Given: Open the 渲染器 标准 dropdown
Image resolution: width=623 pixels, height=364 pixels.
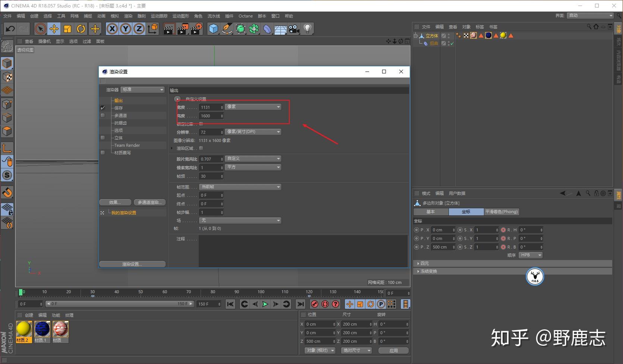Looking at the screenshot, I should tap(142, 90).
